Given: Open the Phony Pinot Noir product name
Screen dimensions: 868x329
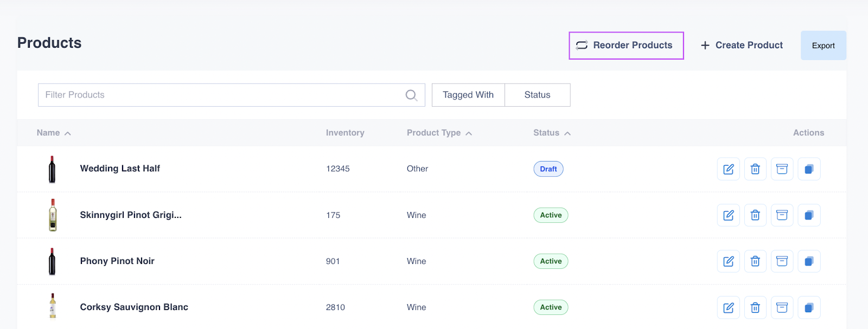Looking at the screenshot, I should click(117, 261).
